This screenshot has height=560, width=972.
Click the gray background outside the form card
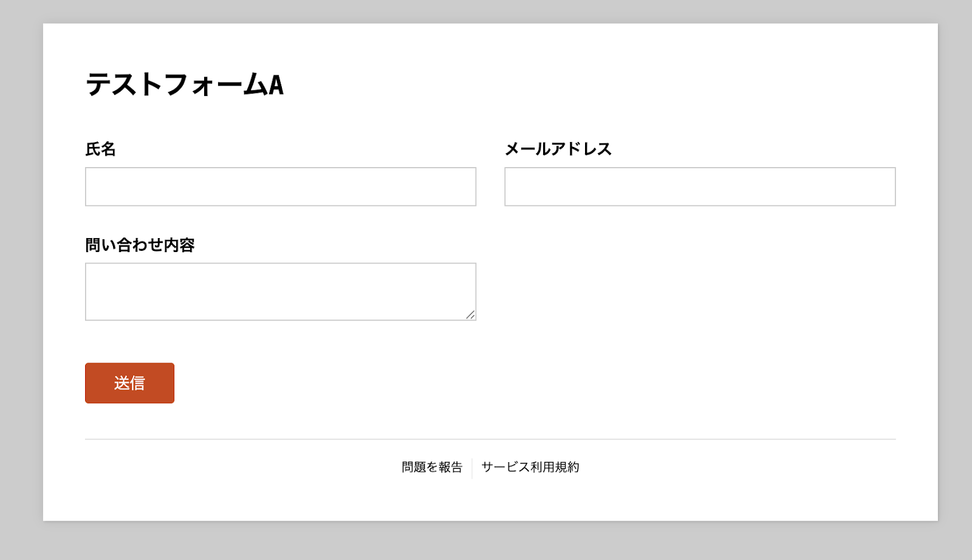[x=21, y=279]
